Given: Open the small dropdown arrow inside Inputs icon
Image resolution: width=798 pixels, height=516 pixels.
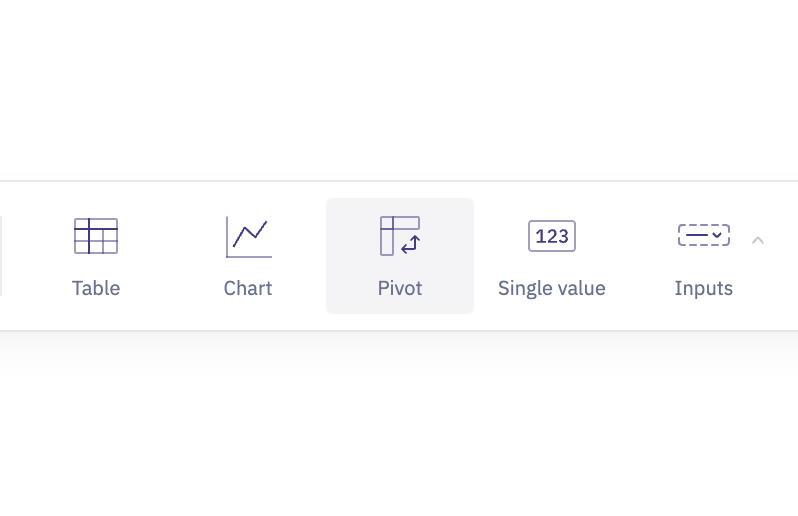Looking at the screenshot, I should [x=717, y=236].
